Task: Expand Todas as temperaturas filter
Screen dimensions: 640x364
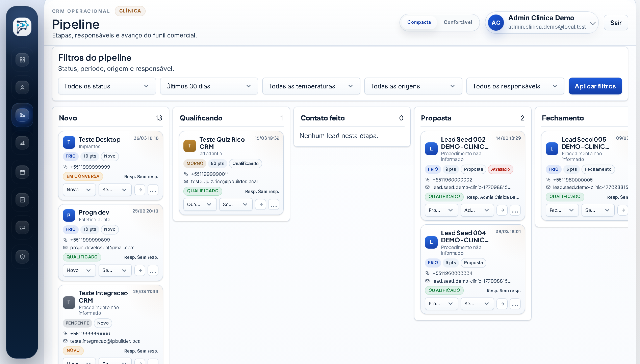Action: click(x=311, y=86)
